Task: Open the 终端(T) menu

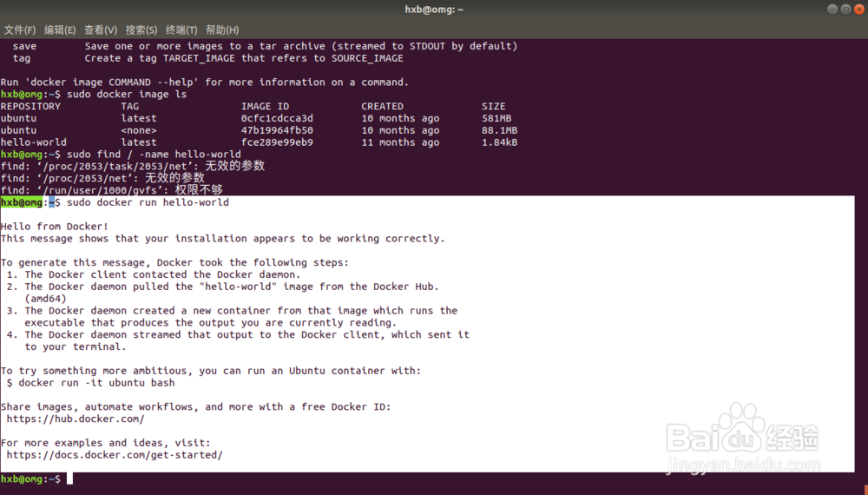Action: (181, 30)
